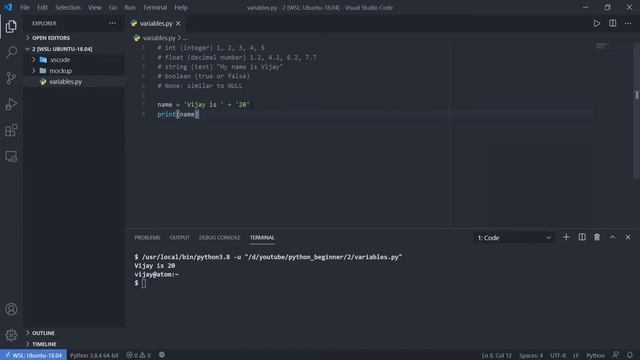The width and height of the screenshot is (640, 360).
Task: Select Python 3.8.4 64-bit interpreter
Action: pyautogui.click(x=94, y=355)
